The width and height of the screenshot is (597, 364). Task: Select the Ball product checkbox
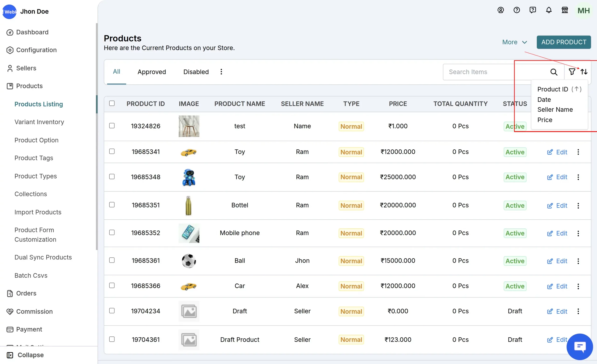point(112,260)
